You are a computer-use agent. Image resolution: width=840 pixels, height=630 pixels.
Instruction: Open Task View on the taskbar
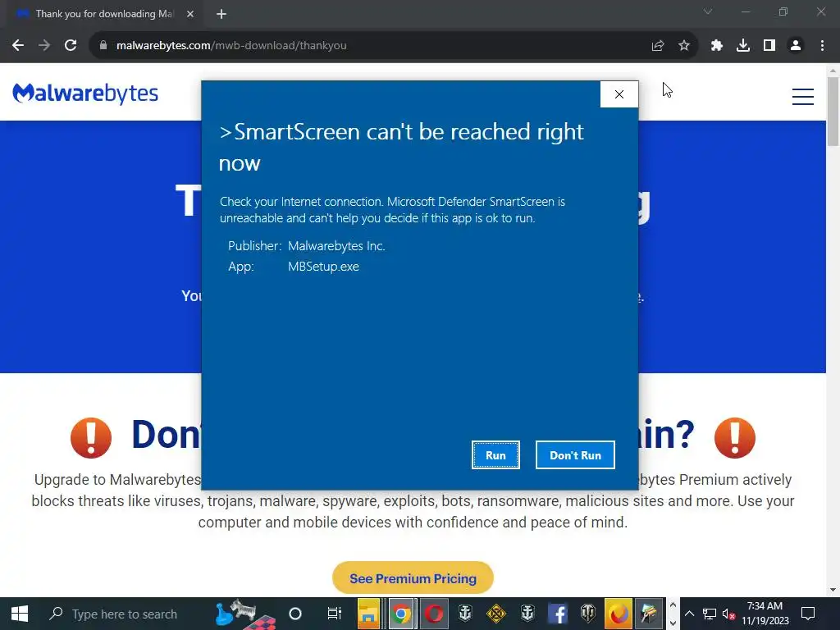point(335,614)
